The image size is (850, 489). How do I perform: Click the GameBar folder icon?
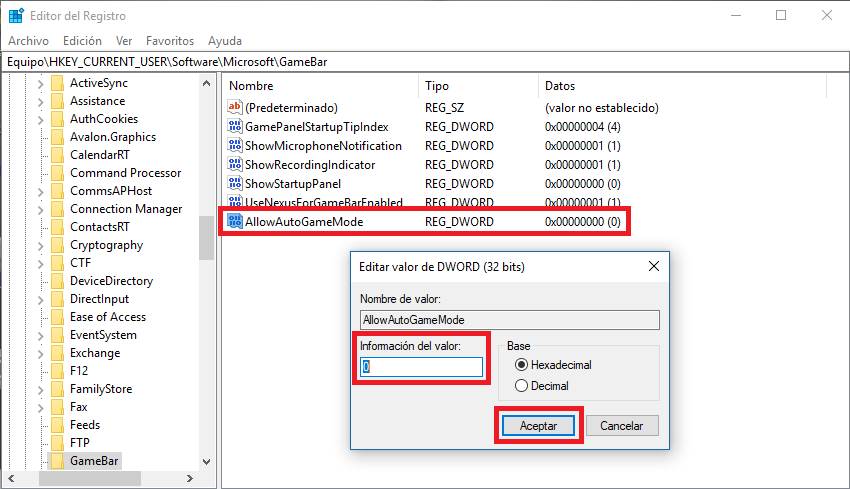point(57,461)
